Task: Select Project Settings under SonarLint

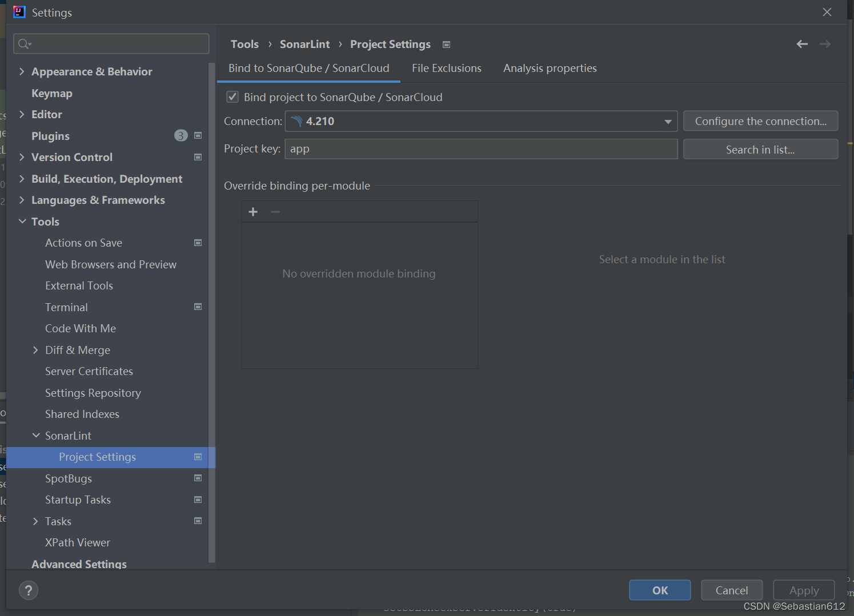Action: tap(111, 457)
